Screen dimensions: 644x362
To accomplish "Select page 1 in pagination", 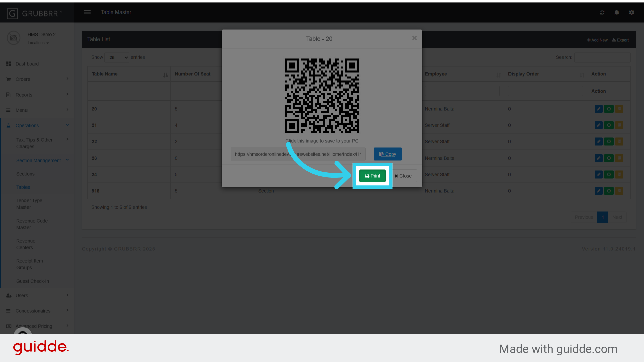I will [603, 217].
